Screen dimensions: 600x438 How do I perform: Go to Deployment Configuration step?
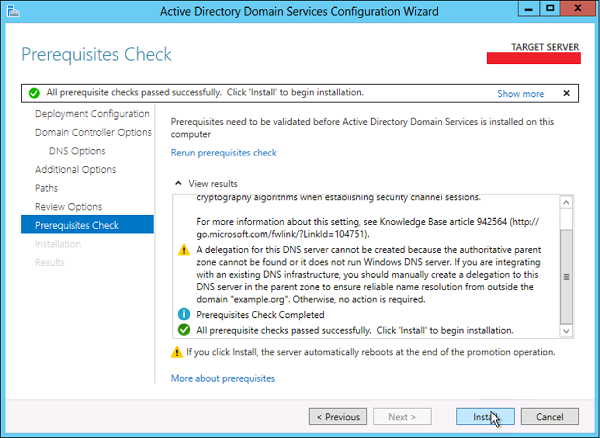(x=92, y=114)
